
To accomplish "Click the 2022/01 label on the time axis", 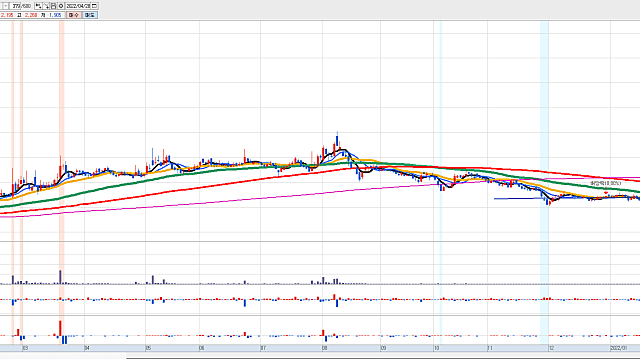I will [x=619, y=348].
